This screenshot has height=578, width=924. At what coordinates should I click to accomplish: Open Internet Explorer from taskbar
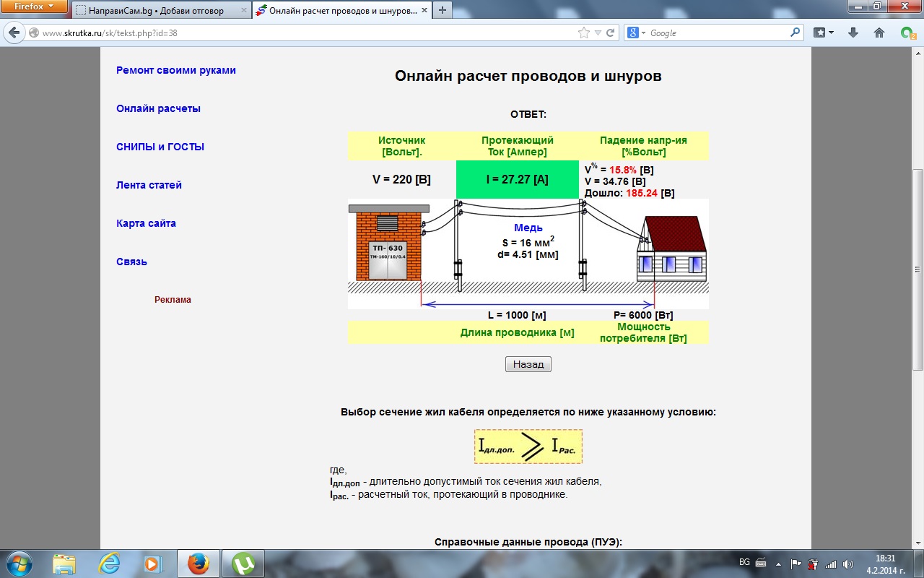pyautogui.click(x=109, y=564)
